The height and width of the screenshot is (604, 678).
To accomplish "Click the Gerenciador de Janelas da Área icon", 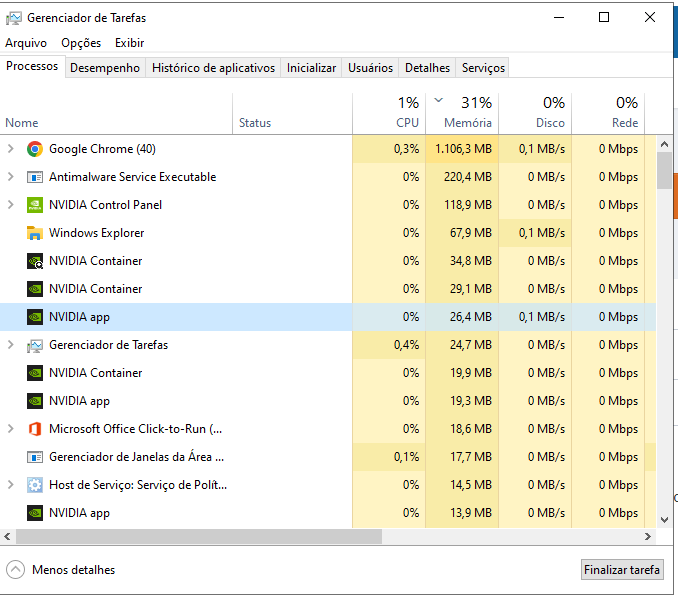I will tap(35, 457).
